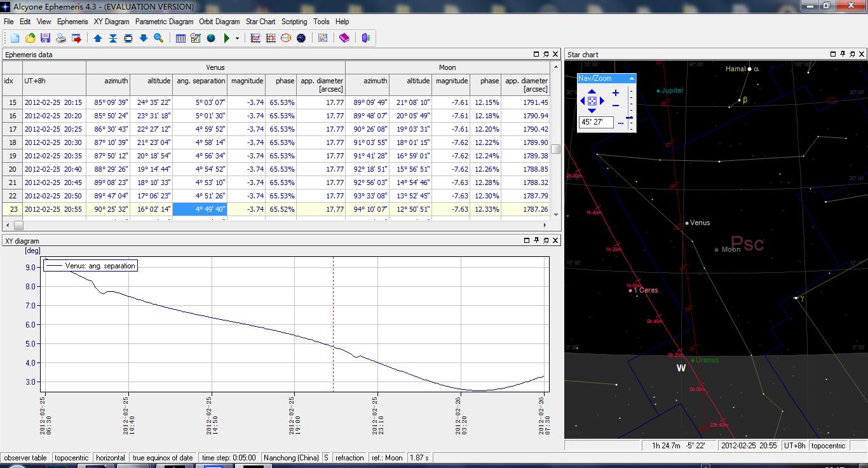The height and width of the screenshot is (468, 868).
Task: Print using the printer toolbar icon
Action: coord(61,38)
